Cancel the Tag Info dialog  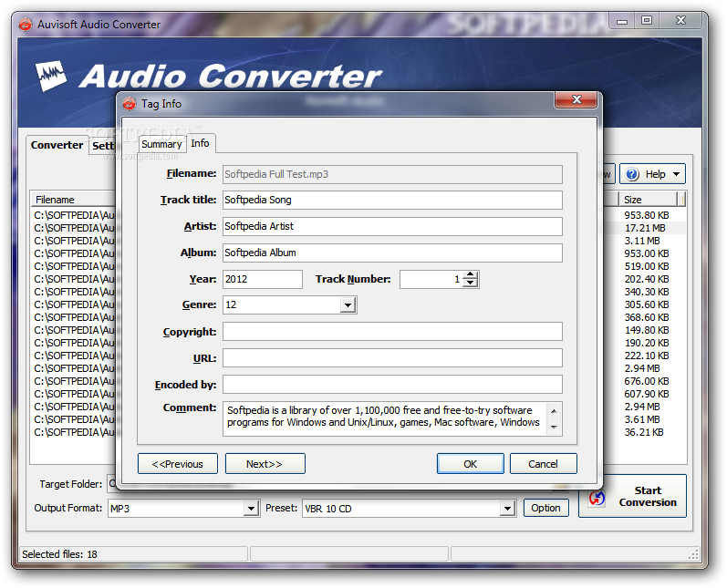click(544, 464)
